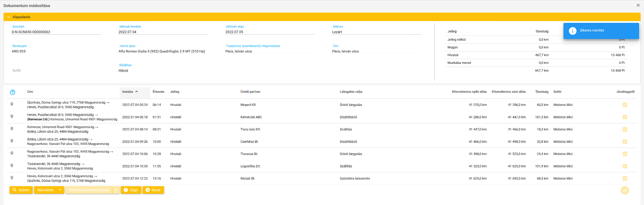Image resolution: width=644 pixels, height=205 pixels.
Task: Toggle the sort arrow on the Indulás column
Action: (x=137, y=91)
